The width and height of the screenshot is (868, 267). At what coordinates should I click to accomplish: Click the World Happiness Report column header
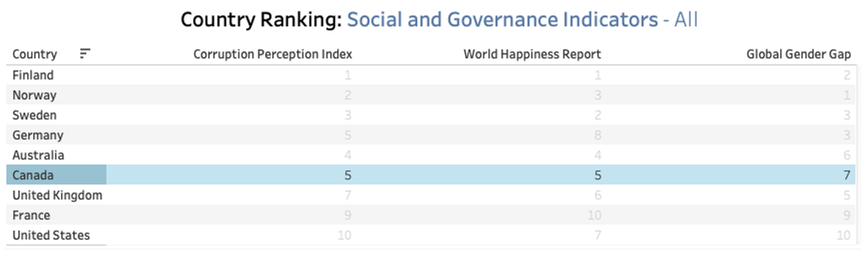tap(532, 54)
